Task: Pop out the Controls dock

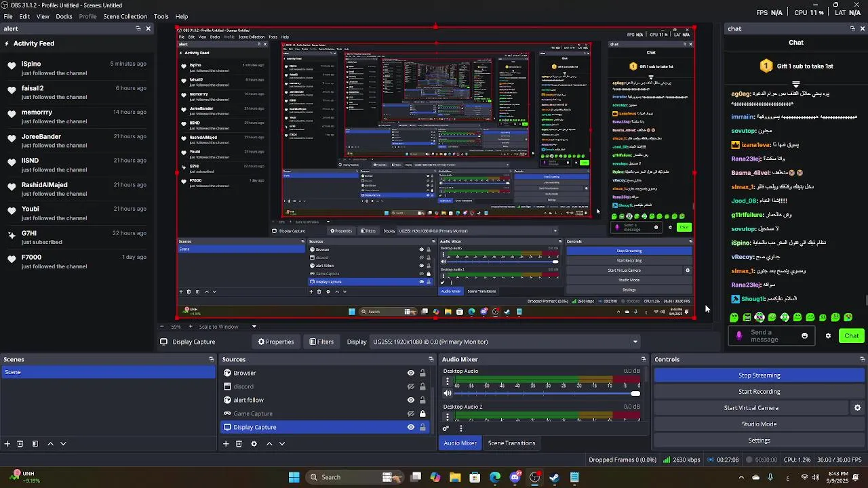Action: click(x=863, y=359)
